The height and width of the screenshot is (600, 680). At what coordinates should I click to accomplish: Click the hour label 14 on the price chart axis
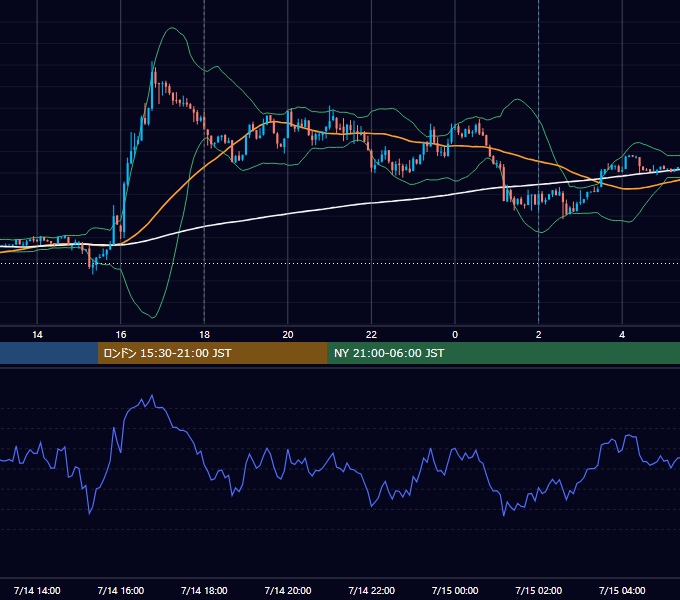(x=37, y=335)
